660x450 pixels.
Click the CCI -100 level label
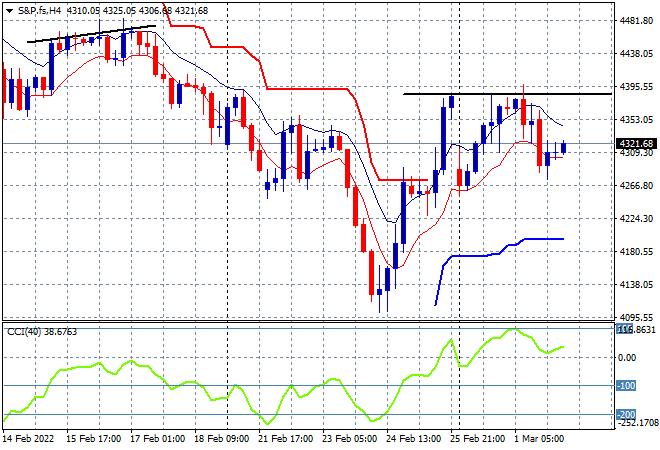(x=626, y=386)
